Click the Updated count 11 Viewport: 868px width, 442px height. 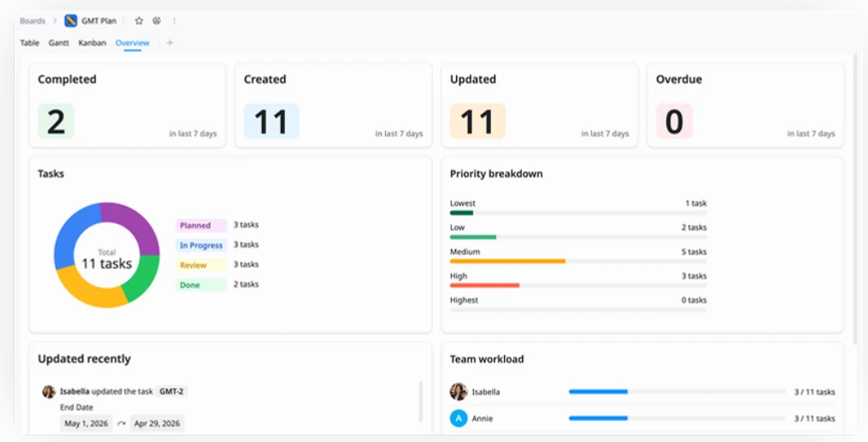[x=478, y=121]
